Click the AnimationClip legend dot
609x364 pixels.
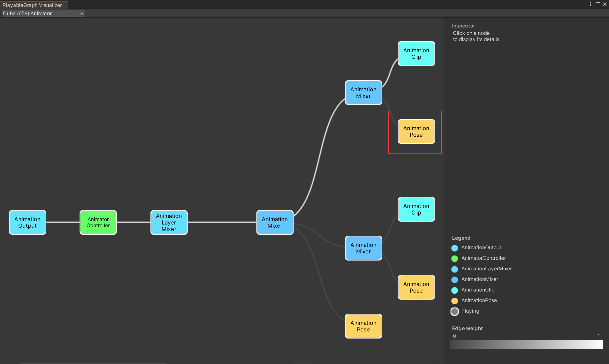coord(455,290)
